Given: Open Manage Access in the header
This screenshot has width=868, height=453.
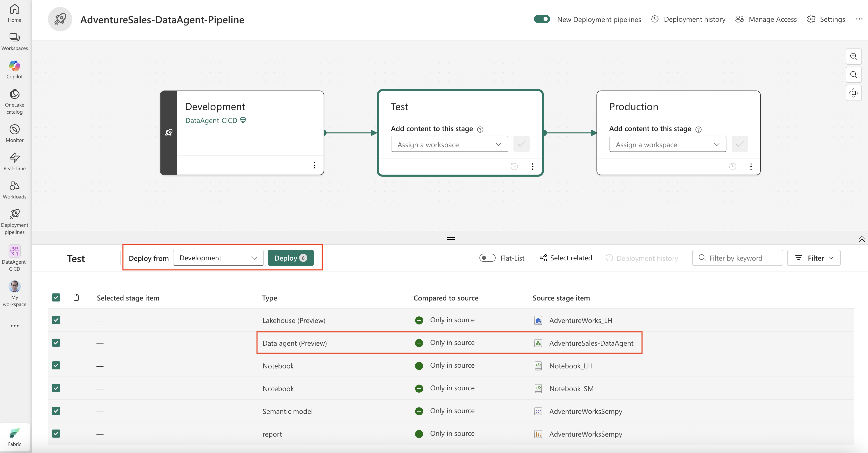Looking at the screenshot, I should click(x=766, y=19).
